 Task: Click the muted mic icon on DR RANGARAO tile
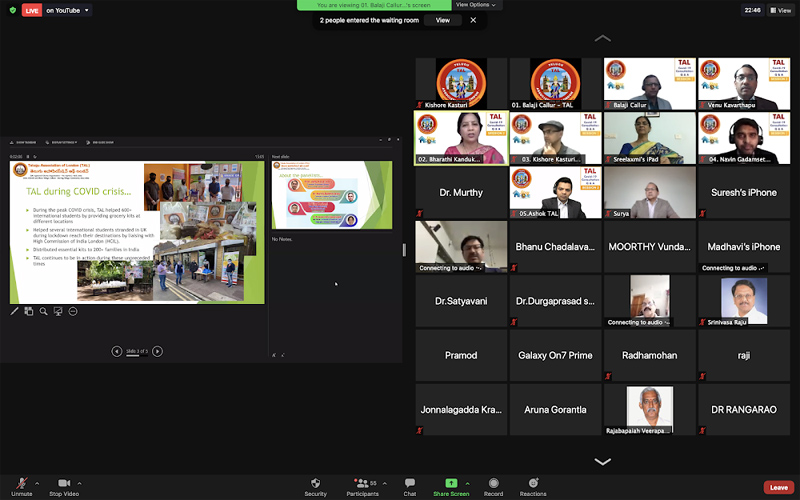click(x=702, y=431)
